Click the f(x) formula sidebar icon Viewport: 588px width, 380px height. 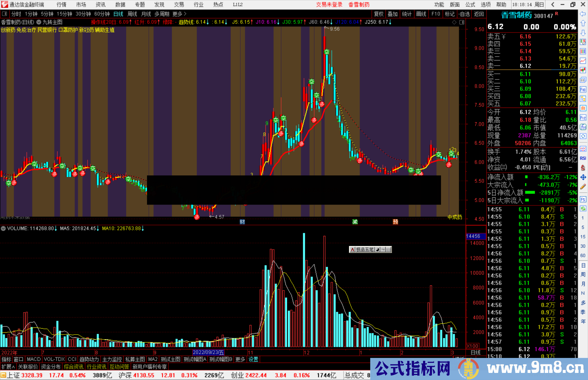click(x=583, y=127)
